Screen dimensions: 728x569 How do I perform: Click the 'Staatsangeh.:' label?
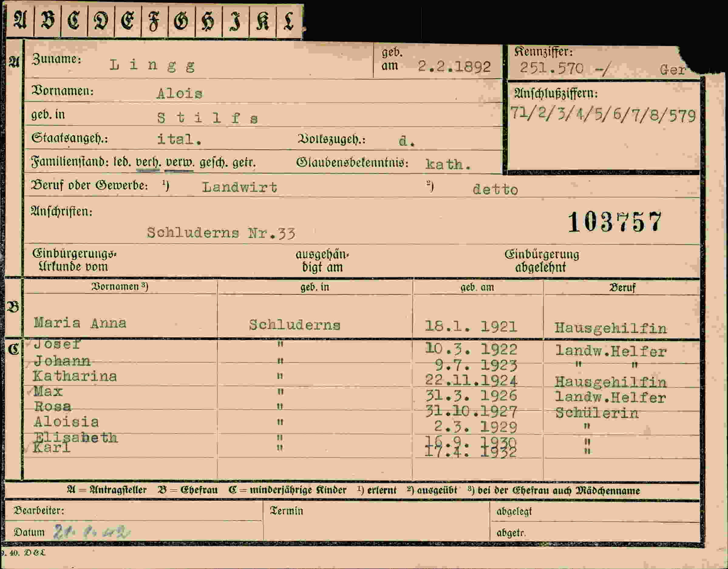[x=69, y=138]
